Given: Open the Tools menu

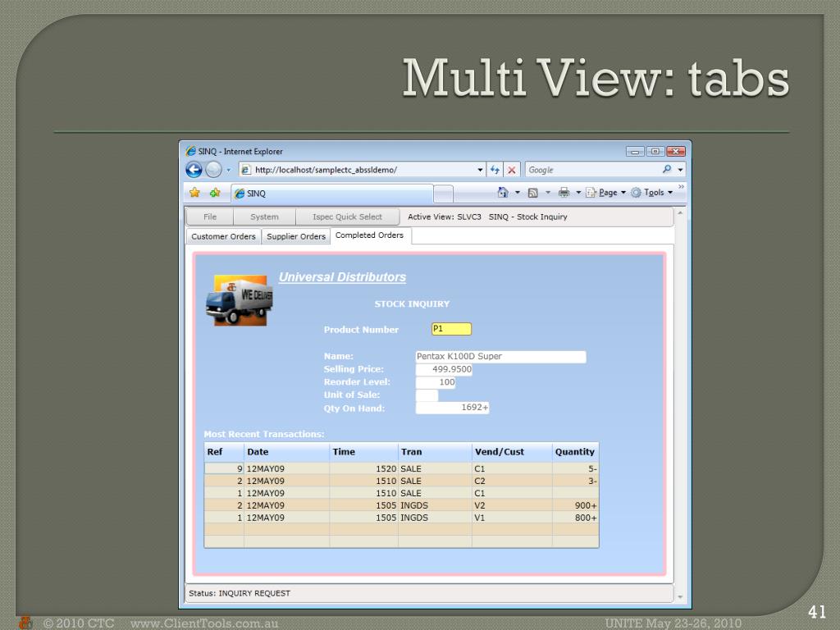Looking at the screenshot, I should point(651,192).
